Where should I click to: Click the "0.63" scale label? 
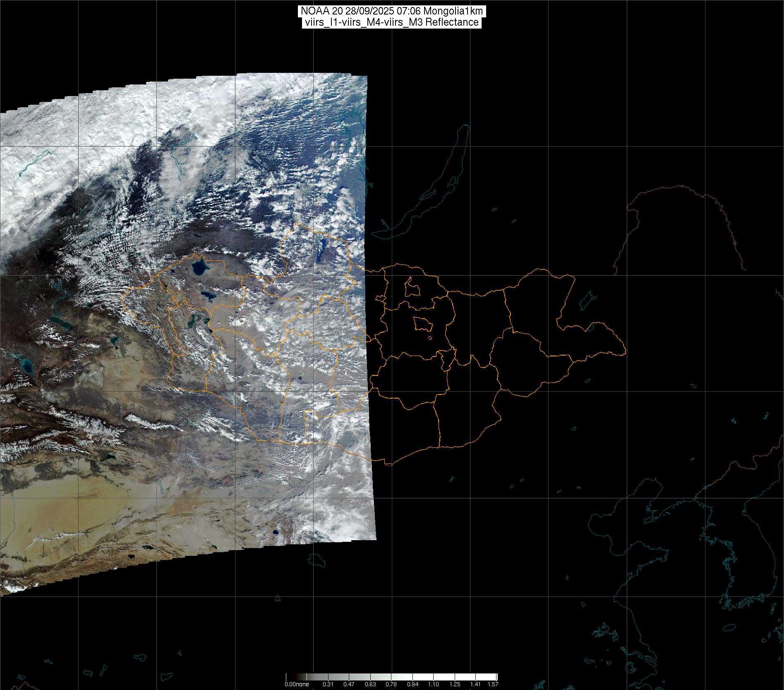(370, 684)
